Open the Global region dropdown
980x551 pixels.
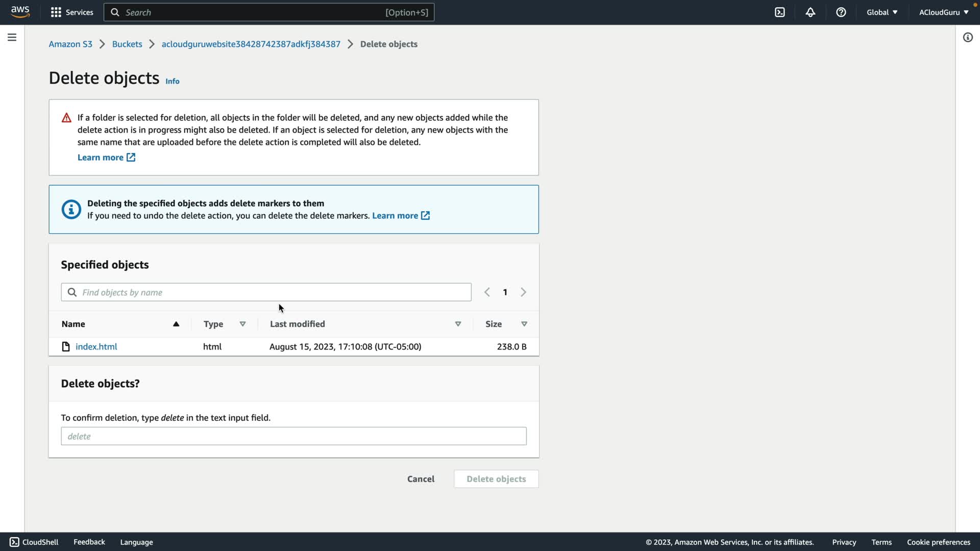tap(881, 12)
